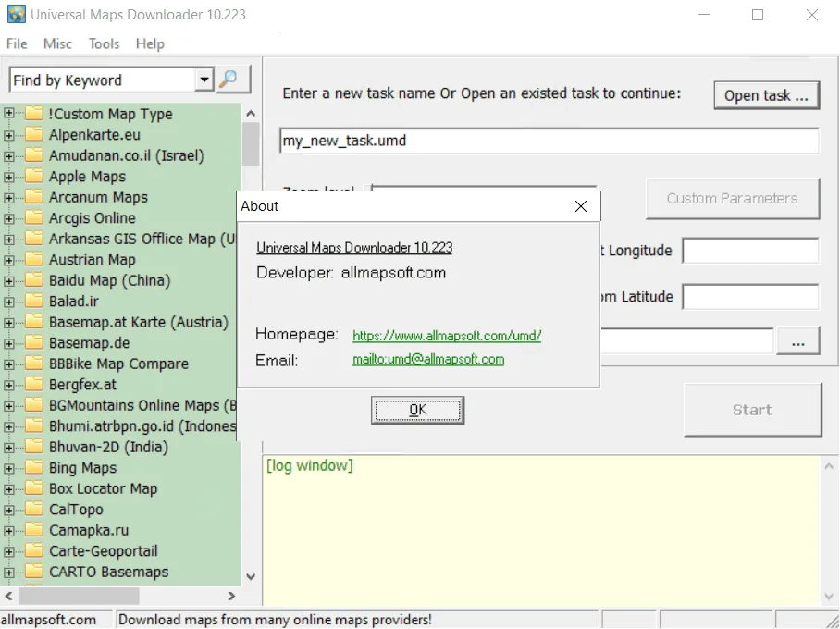This screenshot has height=629, width=840.
Task: Open the Tools menu
Action: [x=104, y=43]
